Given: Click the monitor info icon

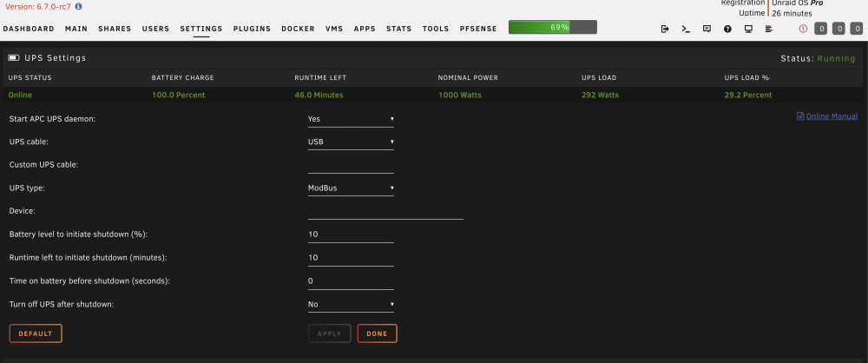Looking at the screenshot, I should 748,29.
